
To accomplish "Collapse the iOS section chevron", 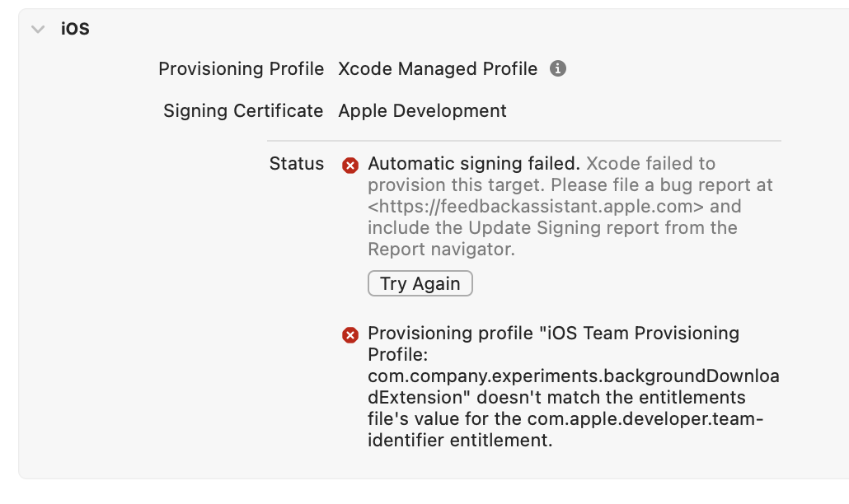I will click(38, 29).
